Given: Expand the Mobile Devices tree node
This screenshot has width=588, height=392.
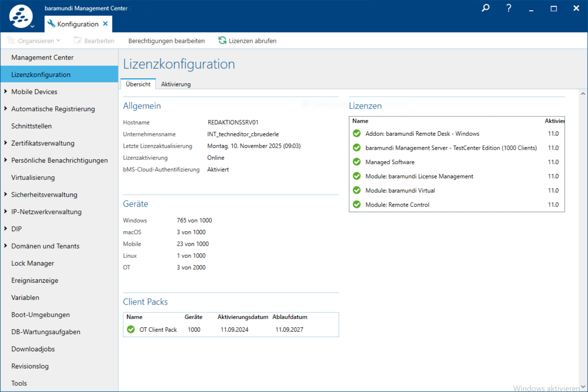Looking at the screenshot, I should click(x=5, y=91).
